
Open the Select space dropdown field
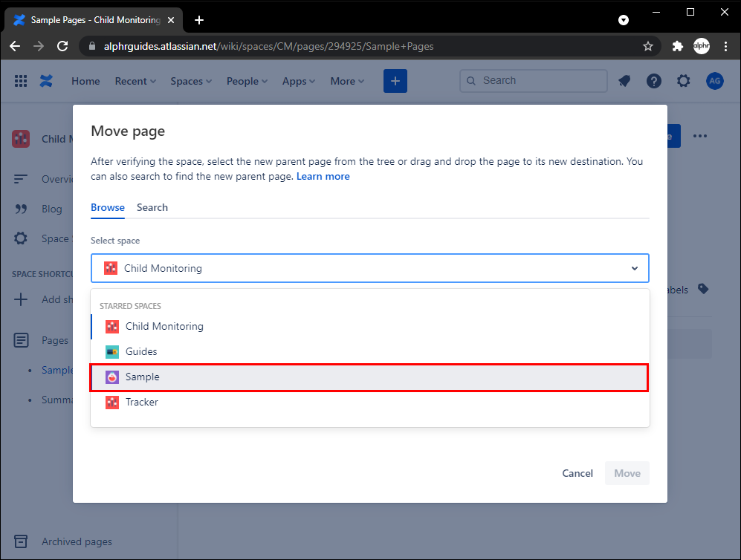pos(369,268)
